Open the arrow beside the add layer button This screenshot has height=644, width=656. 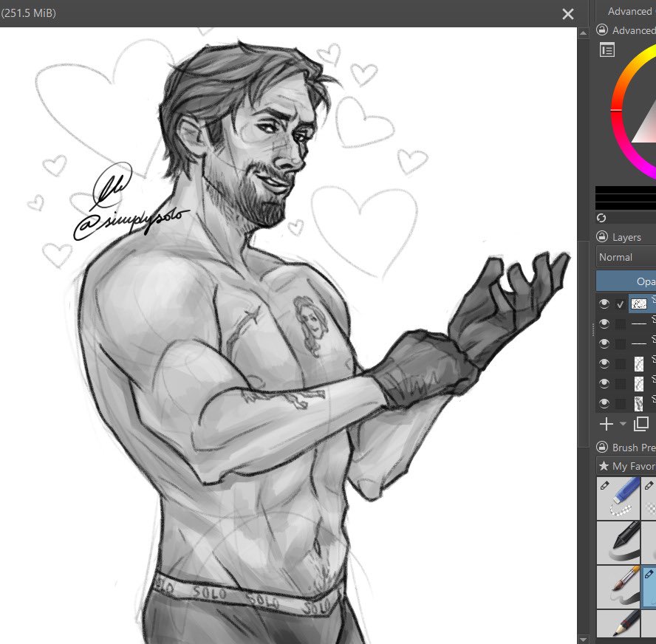pyautogui.click(x=623, y=424)
